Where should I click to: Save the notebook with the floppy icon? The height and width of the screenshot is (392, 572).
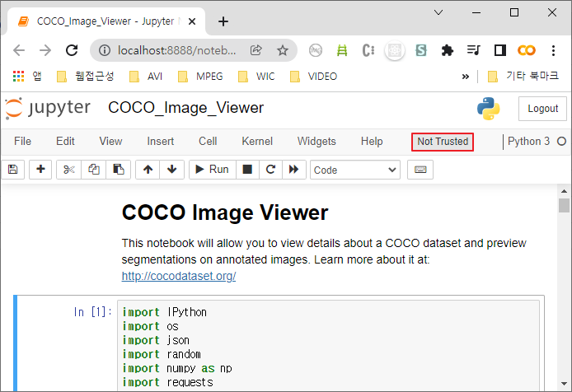tap(12, 170)
